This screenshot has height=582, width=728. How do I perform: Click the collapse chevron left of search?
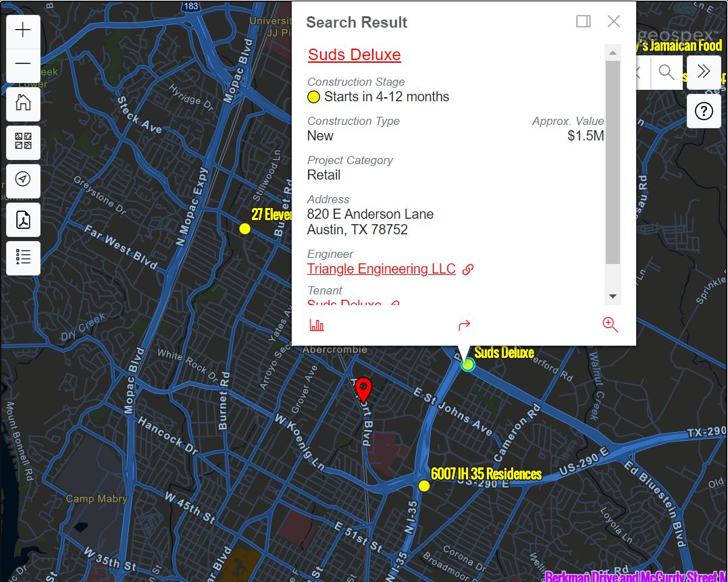pos(640,72)
